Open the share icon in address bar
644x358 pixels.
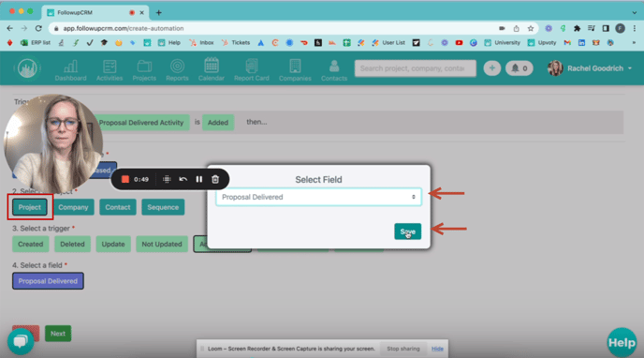(x=517, y=28)
